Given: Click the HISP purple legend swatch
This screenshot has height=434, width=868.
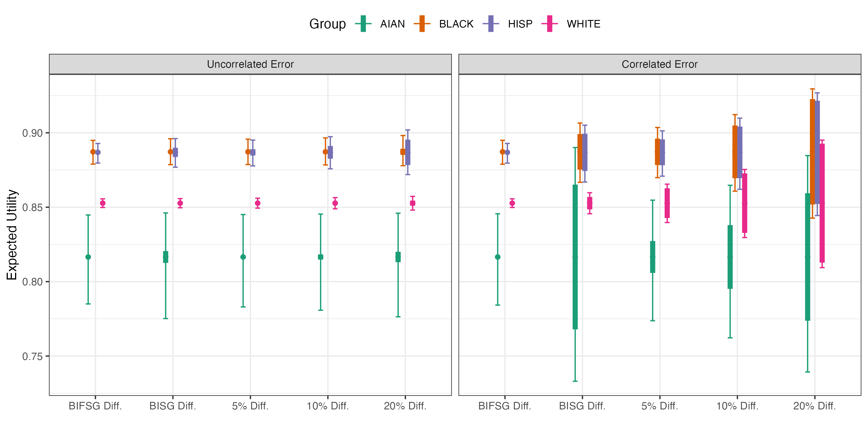Looking at the screenshot, I should point(491,24).
